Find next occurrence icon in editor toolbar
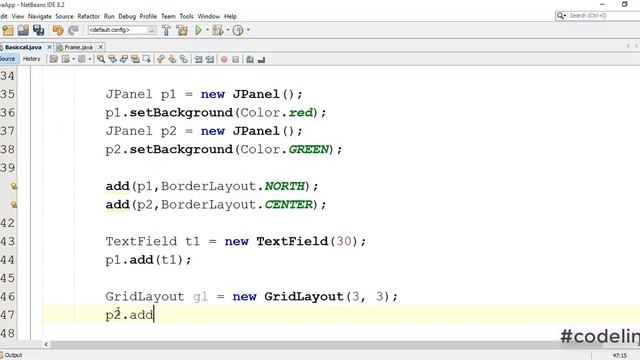This screenshot has width=640, height=360. click(124, 60)
